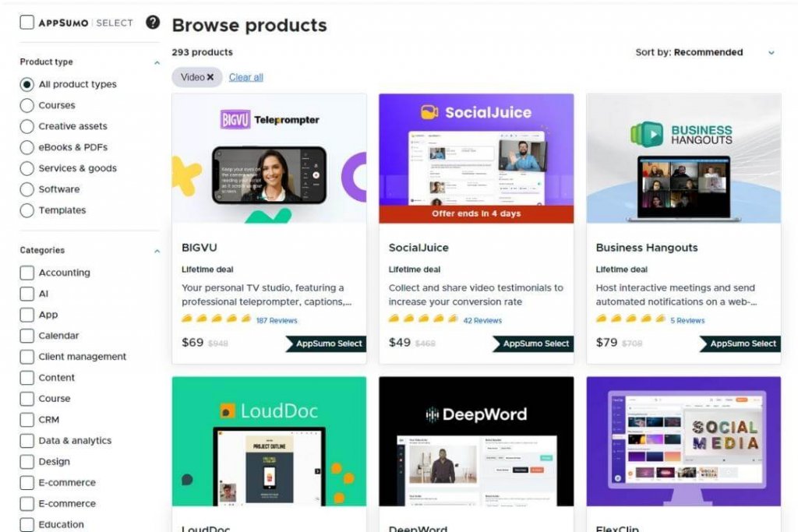Open the DeepWord product thumbnail

pos(476,442)
